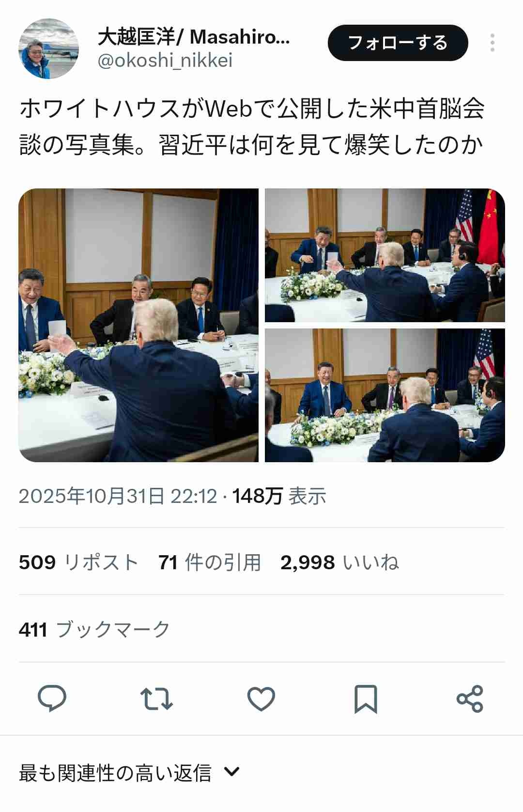
Task: Open the @okoshi_nikkei handle link
Action: point(165,61)
